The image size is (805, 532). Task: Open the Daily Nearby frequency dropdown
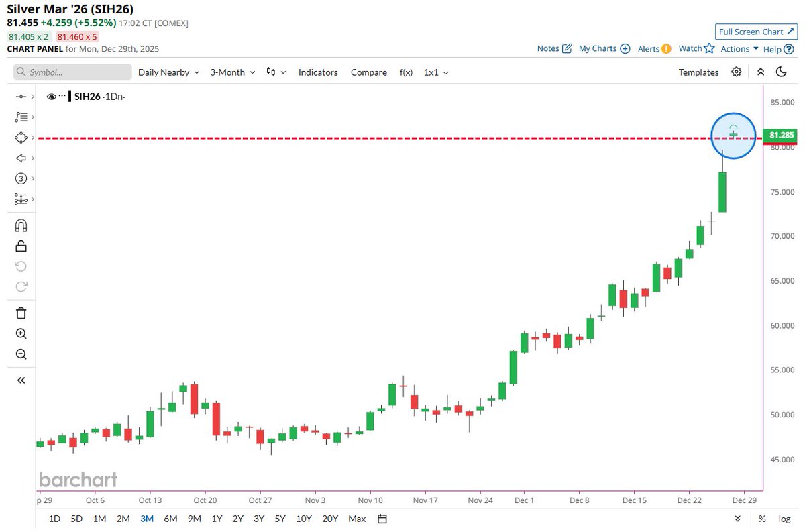(168, 72)
